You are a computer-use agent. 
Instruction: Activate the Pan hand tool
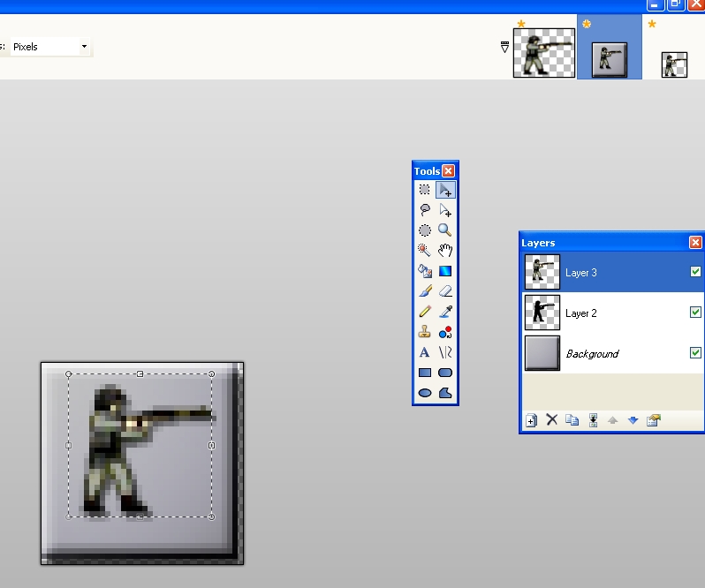[445, 250]
